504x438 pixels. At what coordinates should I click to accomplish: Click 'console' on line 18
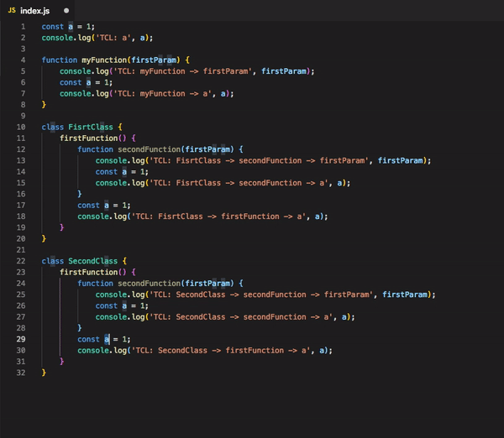coord(93,216)
